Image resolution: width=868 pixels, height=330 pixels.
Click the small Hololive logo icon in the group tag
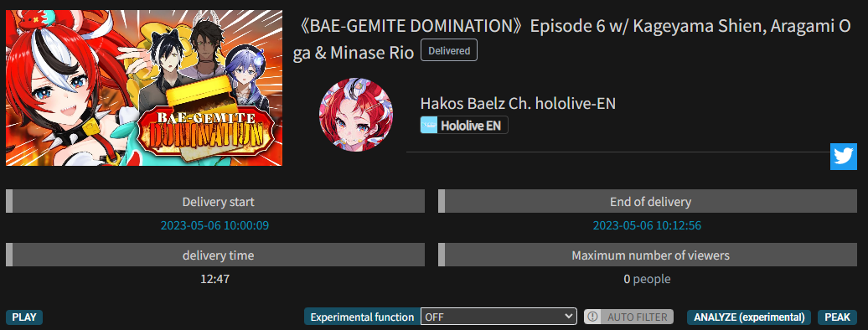tap(429, 125)
